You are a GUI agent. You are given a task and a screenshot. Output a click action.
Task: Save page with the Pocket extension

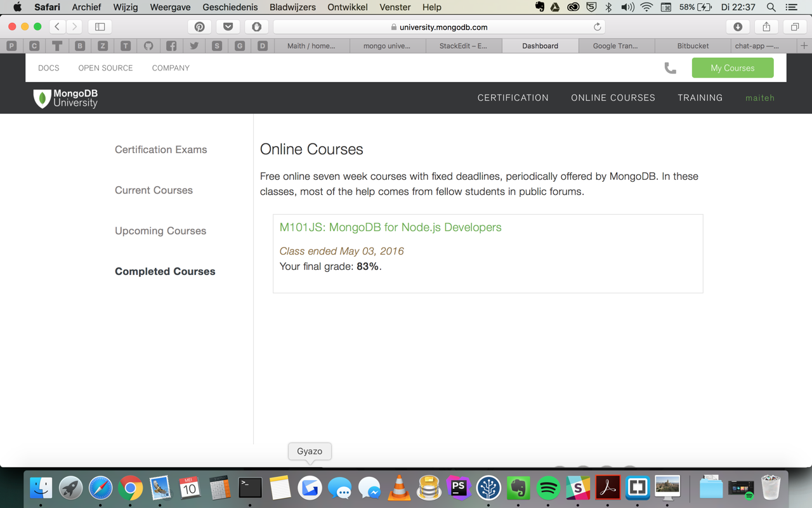click(x=228, y=27)
